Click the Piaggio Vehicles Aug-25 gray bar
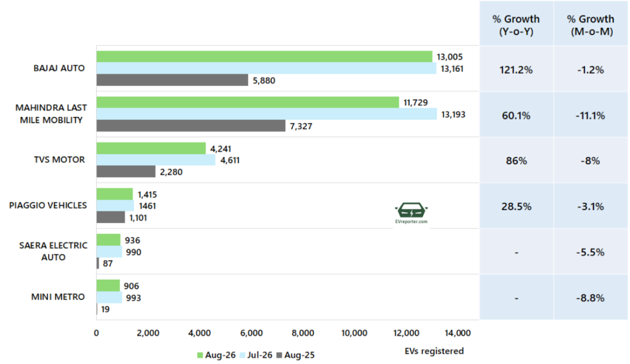The width and height of the screenshot is (630, 364). pyautogui.click(x=111, y=218)
